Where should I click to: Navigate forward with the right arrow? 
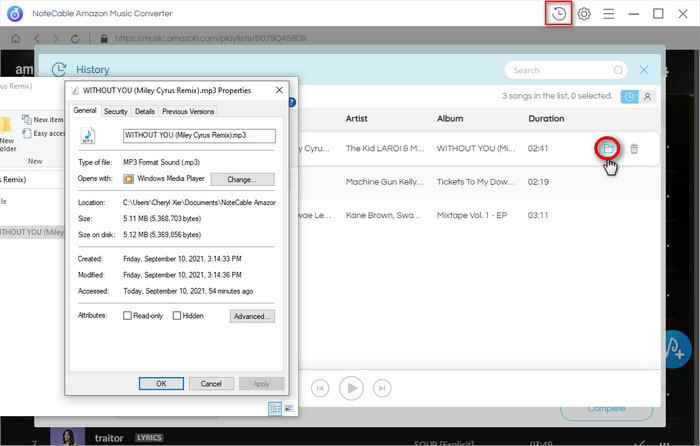click(x=55, y=39)
